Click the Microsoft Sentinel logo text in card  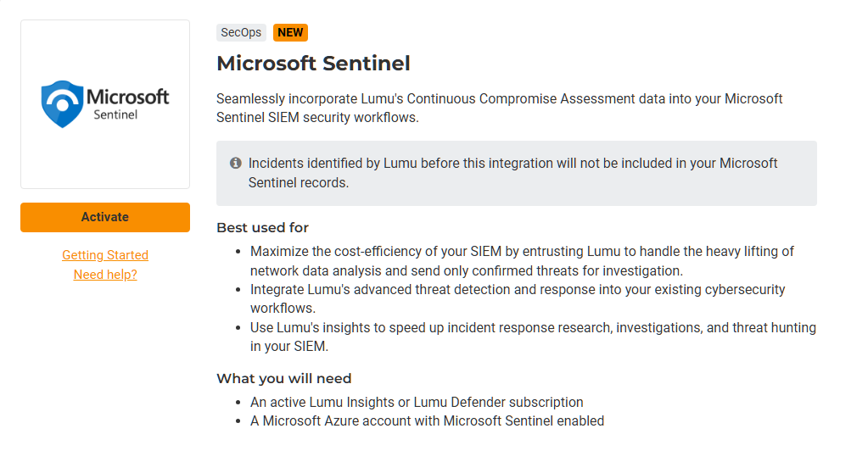[127, 97]
